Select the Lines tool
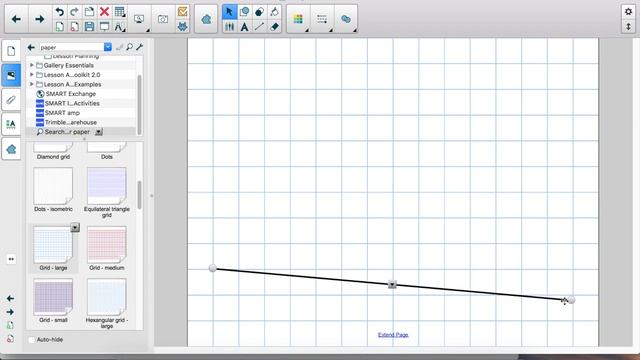This screenshot has height=360, width=640. point(259,27)
